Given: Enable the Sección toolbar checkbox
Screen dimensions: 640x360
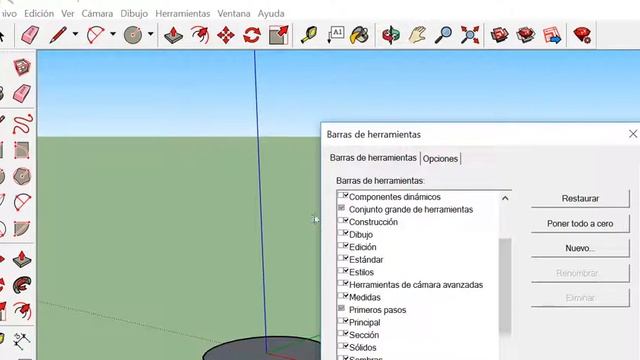Looking at the screenshot, I should click(x=342, y=334).
